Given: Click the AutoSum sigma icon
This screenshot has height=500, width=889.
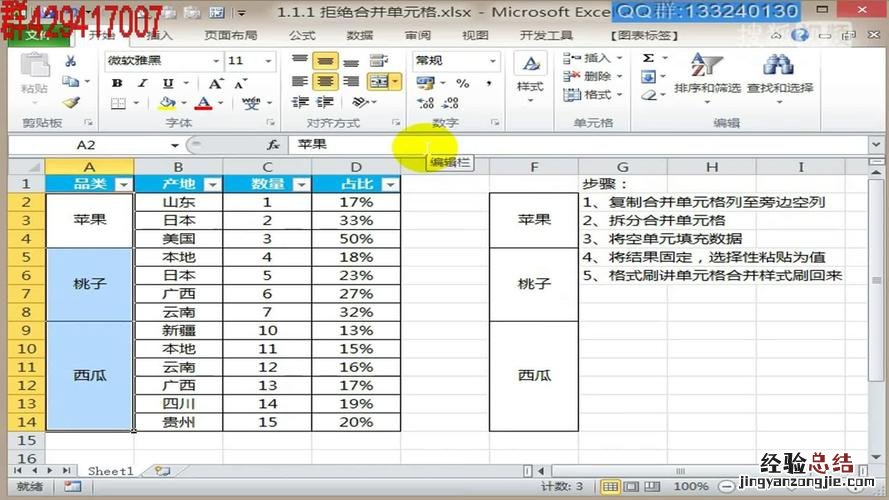Looking at the screenshot, I should 648,59.
